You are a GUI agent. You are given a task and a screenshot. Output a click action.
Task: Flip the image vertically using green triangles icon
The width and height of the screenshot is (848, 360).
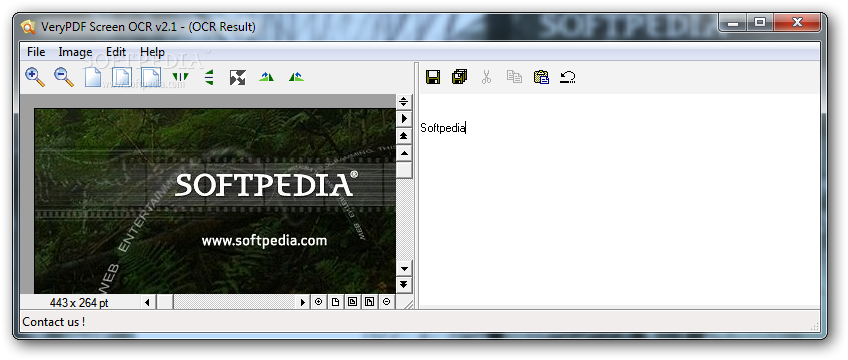[209, 77]
